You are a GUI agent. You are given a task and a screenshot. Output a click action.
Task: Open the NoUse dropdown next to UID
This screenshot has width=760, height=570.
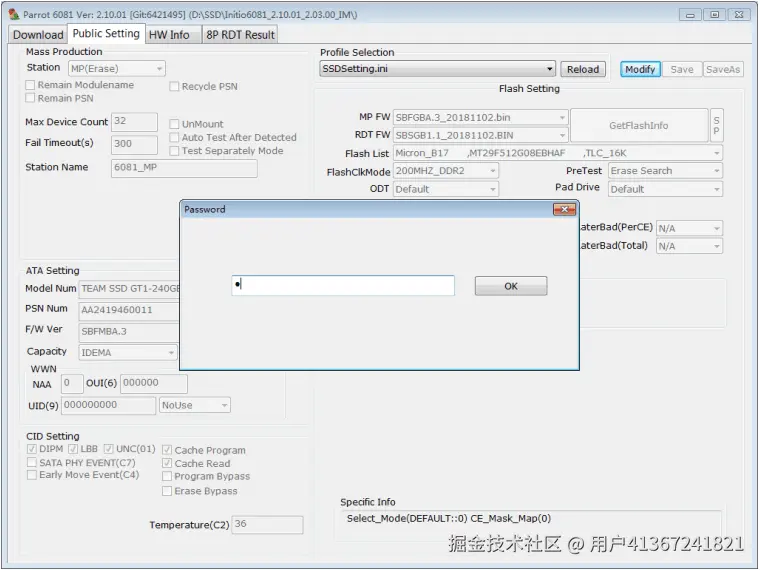point(195,405)
